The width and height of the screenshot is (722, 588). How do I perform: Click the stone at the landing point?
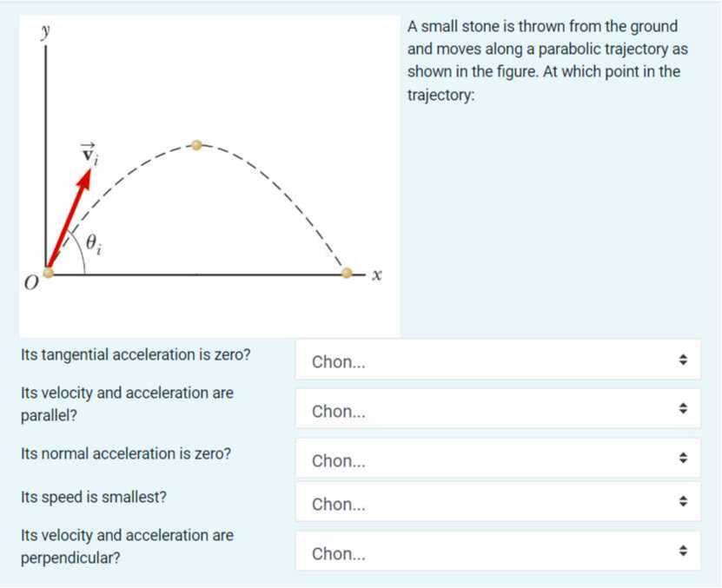click(x=348, y=272)
